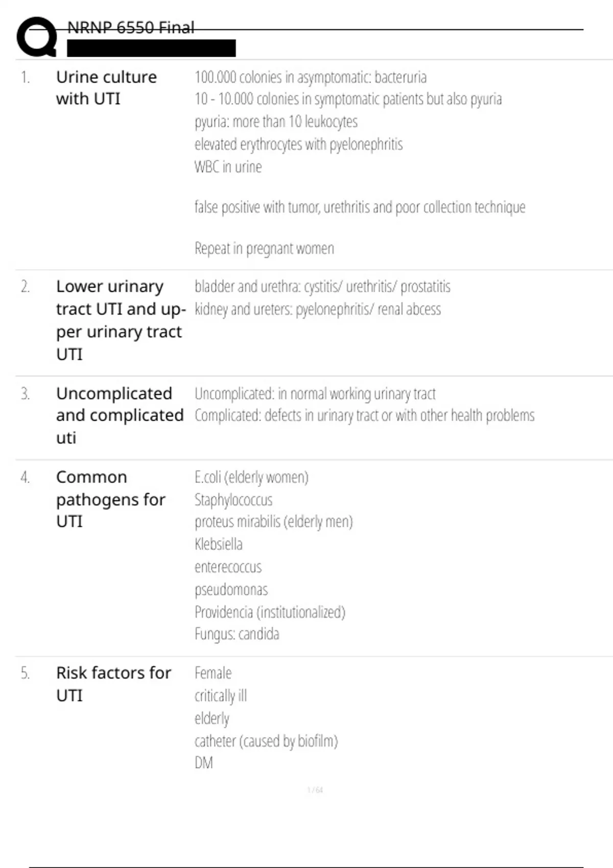Viewport: 613px width, 868px height.
Task: Click the blacked-out bar under the title
Action: [151, 48]
